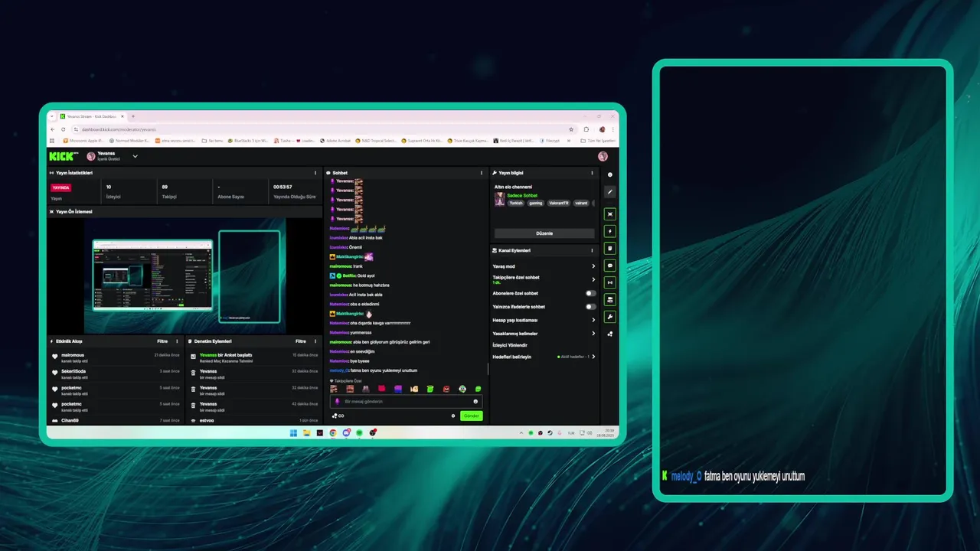Expand Yasaklanmış kelimeler setting
This screenshot has height=551, width=980.
click(593, 334)
